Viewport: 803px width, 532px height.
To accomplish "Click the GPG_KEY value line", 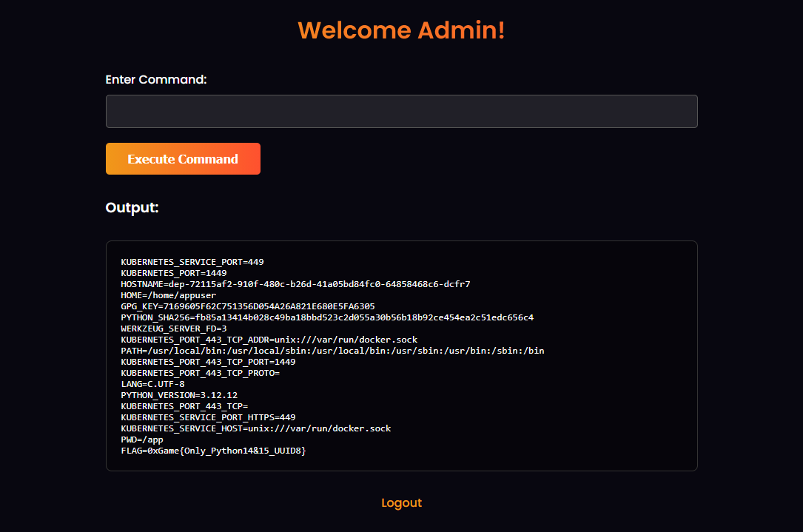I will click(248, 306).
